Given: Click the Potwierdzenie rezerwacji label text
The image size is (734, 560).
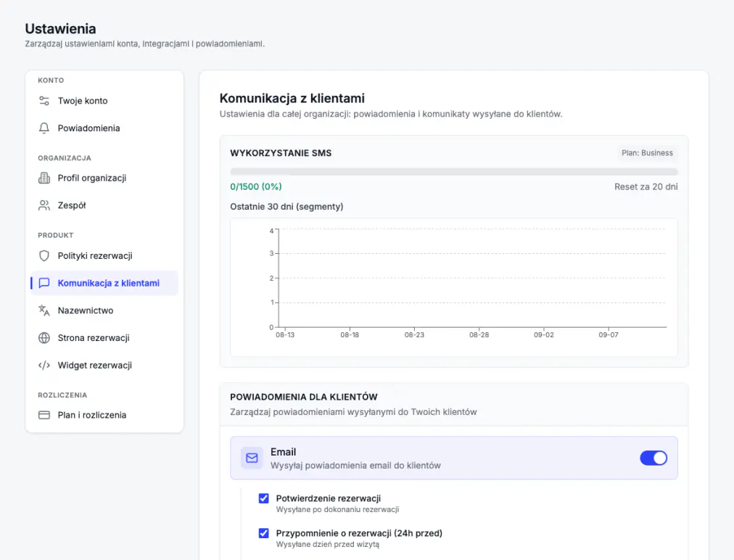Looking at the screenshot, I should pos(328,498).
